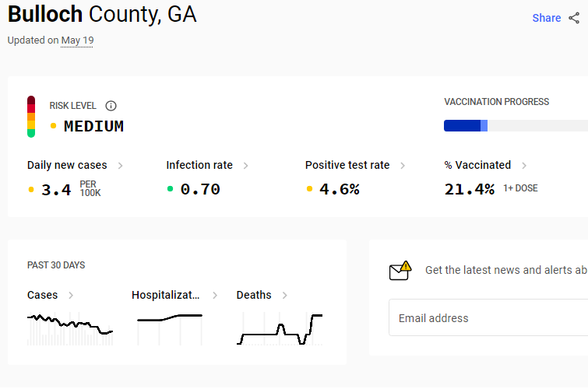Click the email alert envelope icon
Screen dimensions: 588x389
pyautogui.click(x=400, y=271)
